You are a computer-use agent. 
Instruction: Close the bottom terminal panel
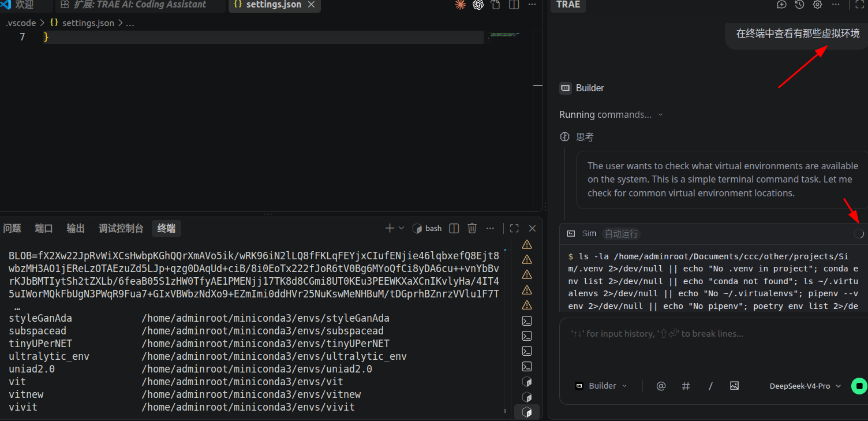pyautogui.click(x=532, y=229)
